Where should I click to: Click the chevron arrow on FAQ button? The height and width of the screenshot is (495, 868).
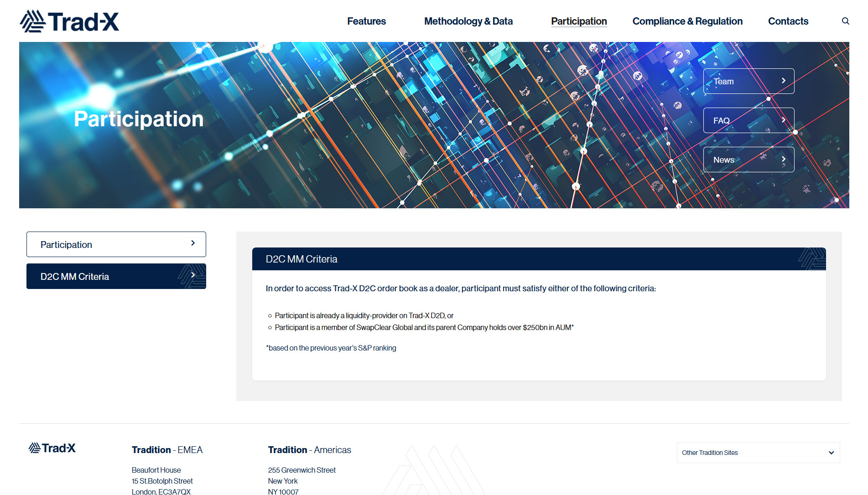point(783,120)
